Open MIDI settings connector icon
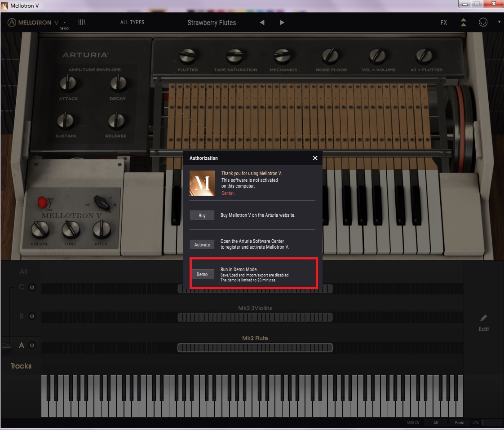This screenshot has width=504, height=430. [x=483, y=22]
